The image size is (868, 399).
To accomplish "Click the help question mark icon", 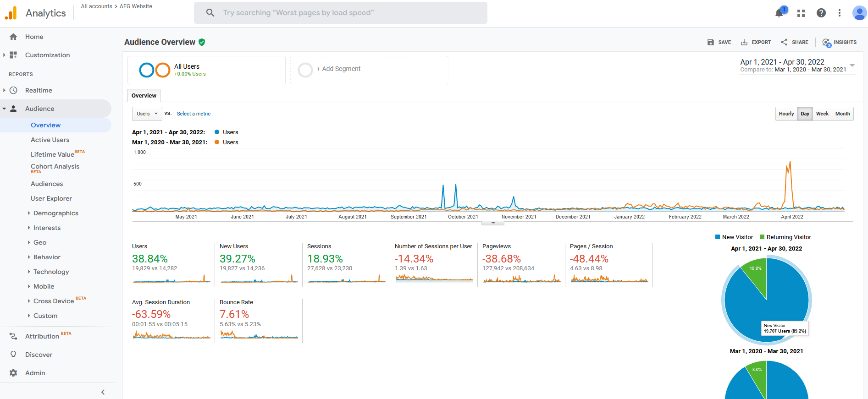I will click(x=821, y=13).
